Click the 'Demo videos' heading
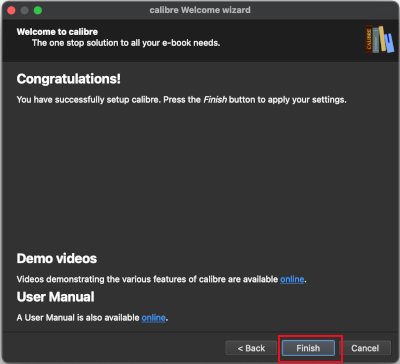400x364 pixels. tap(57, 258)
